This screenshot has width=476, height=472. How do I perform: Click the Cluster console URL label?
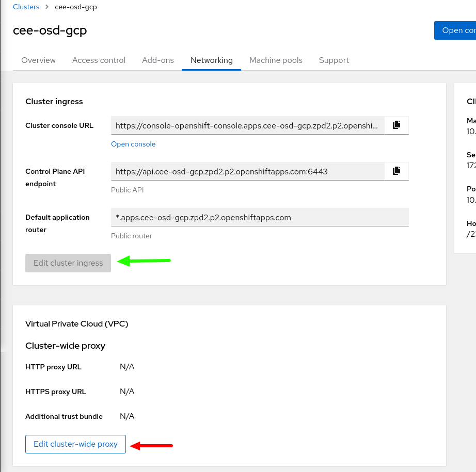[59, 125]
